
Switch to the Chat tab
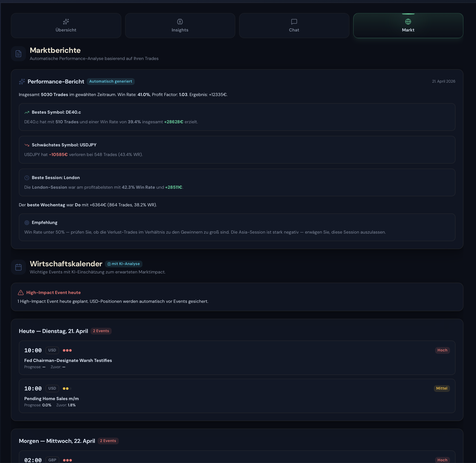(x=294, y=26)
